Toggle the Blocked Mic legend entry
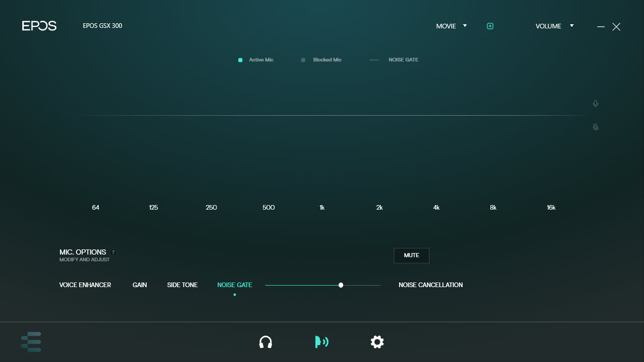Screen dimensions: 644x362 click(321, 60)
